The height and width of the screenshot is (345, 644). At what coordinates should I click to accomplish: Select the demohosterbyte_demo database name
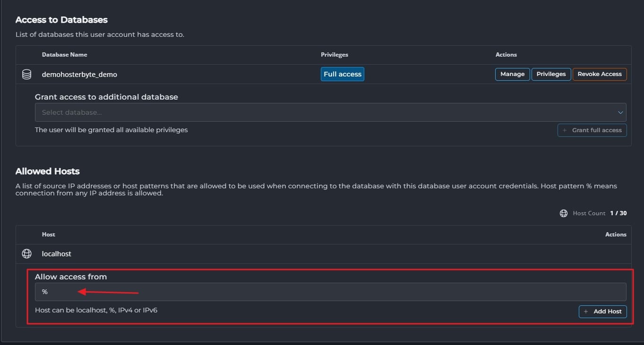pos(79,75)
